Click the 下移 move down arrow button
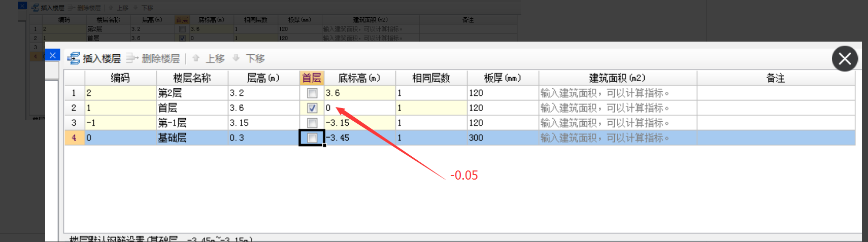 [x=249, y=58]
